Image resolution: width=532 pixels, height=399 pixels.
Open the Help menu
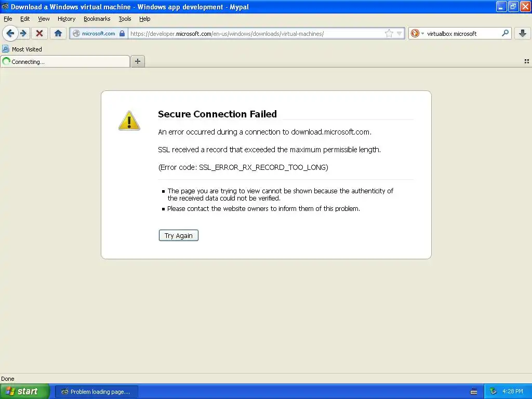[x=144, y=19]
